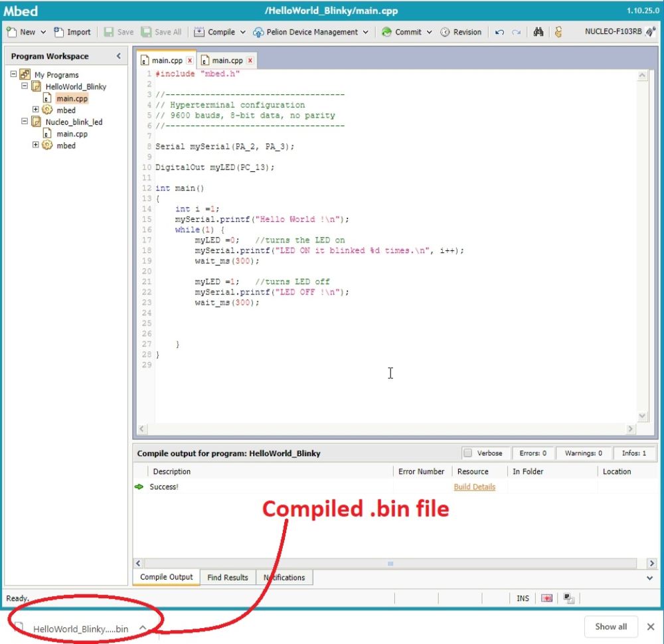Click the Success! compile output row
This screenshot has height=644, width=664.
(x=394, y=487)
